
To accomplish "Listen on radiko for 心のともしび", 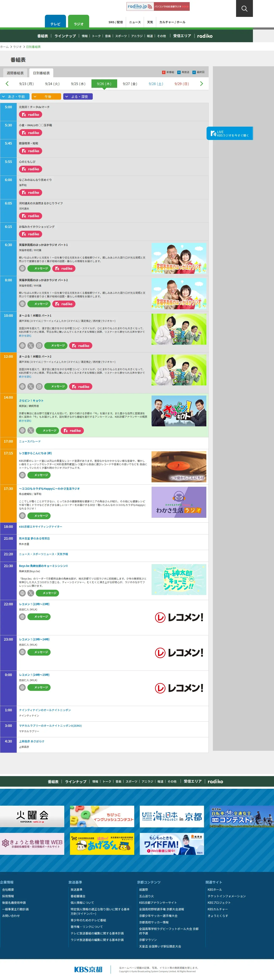I will [x=30, y=169].
